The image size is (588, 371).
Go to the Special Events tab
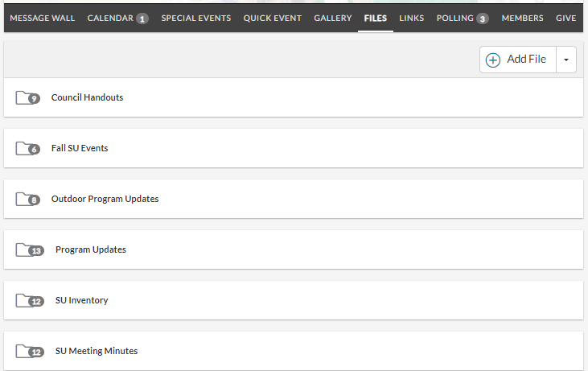(196, 18)
